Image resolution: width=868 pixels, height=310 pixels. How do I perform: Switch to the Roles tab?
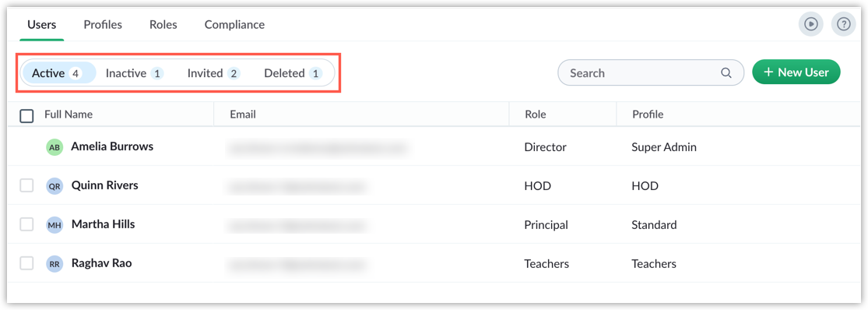(163, 24)
